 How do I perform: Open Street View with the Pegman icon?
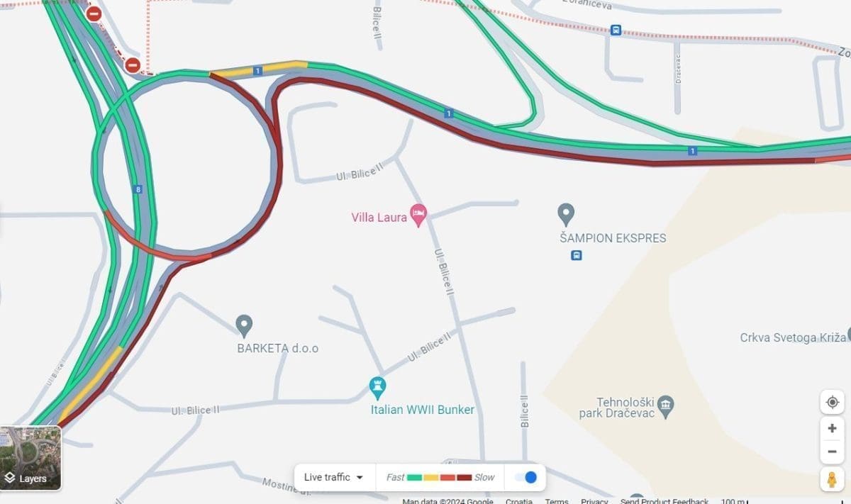pos(832,479)
